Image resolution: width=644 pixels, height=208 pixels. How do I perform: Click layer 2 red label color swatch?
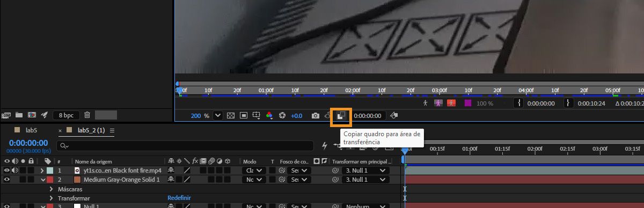click(50, 180)
